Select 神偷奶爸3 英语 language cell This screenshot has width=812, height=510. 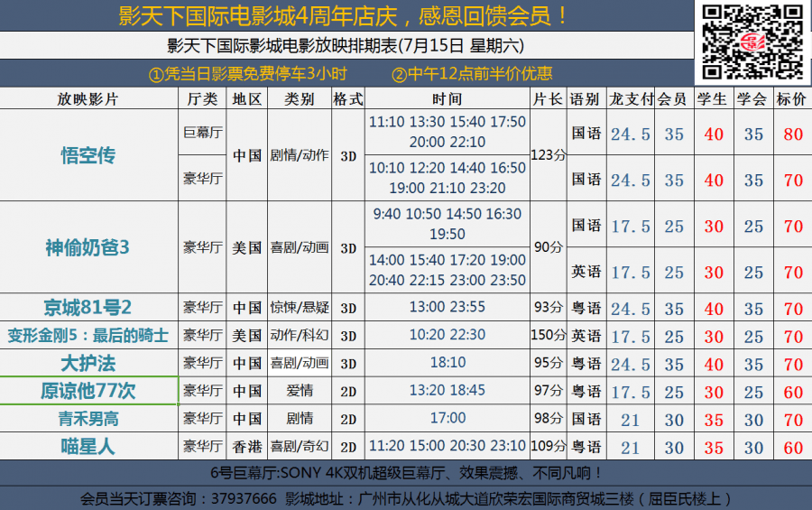pos(586,271)
